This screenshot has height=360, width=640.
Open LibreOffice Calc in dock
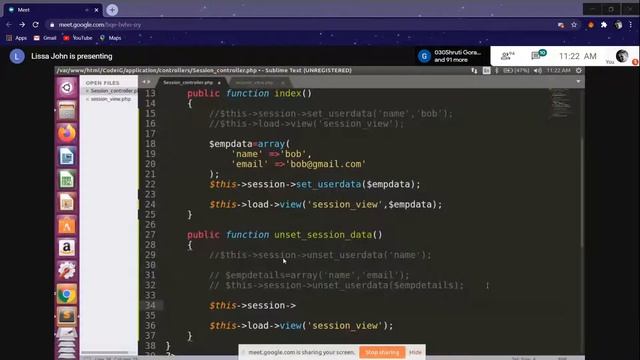(67, 180)
